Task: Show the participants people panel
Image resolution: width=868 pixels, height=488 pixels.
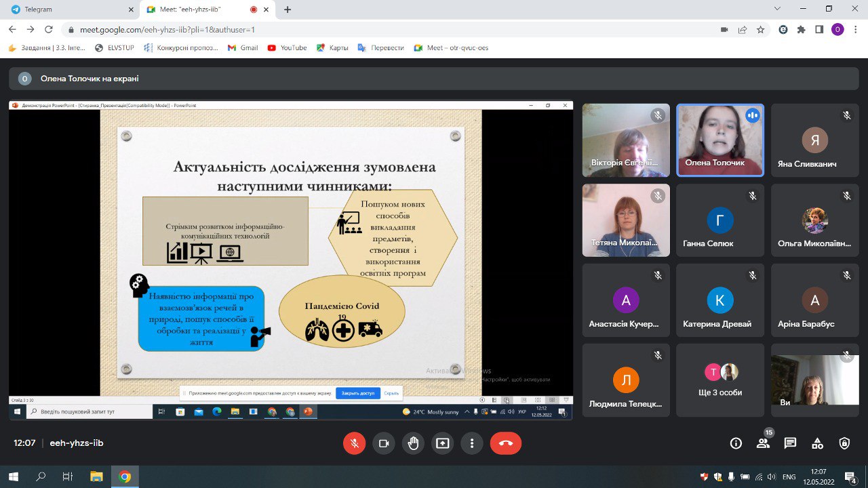Action: pyautogui.click(x=763, y=443)
